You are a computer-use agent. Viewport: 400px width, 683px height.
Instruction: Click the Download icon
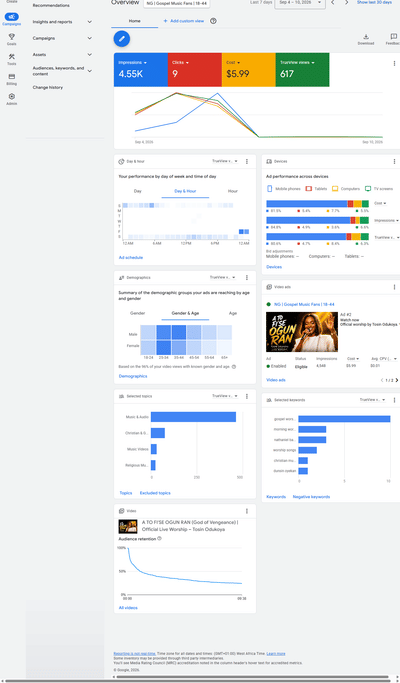tap(366, 37)
